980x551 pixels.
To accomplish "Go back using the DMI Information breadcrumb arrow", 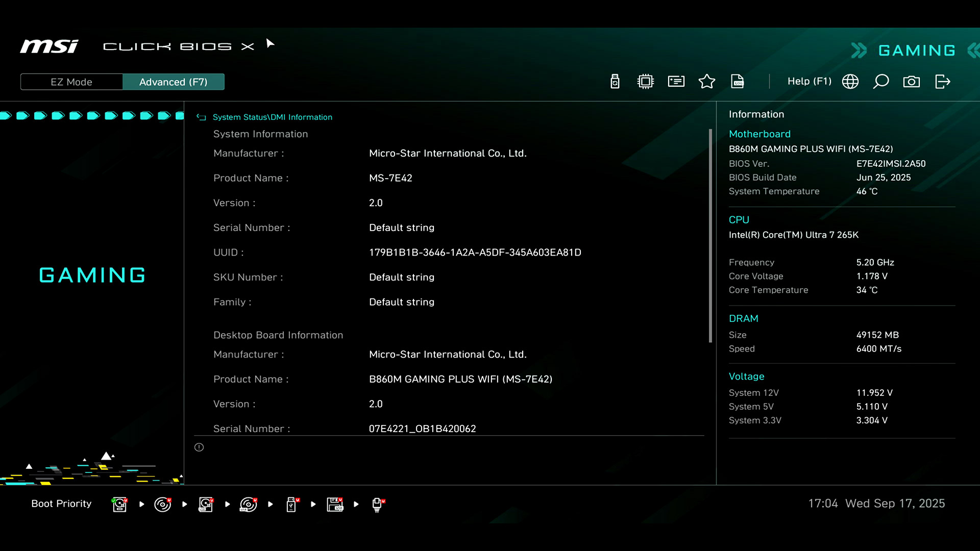I will 201,117.
